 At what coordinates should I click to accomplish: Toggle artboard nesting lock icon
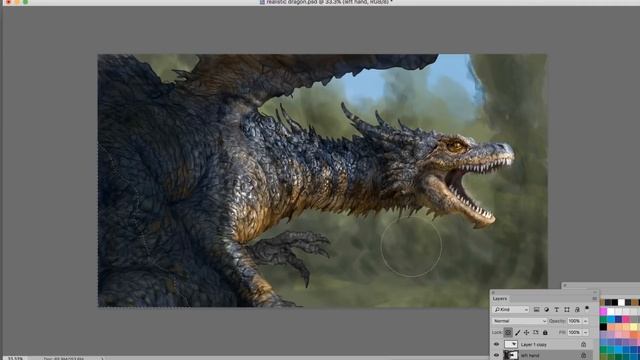(536, 333)
